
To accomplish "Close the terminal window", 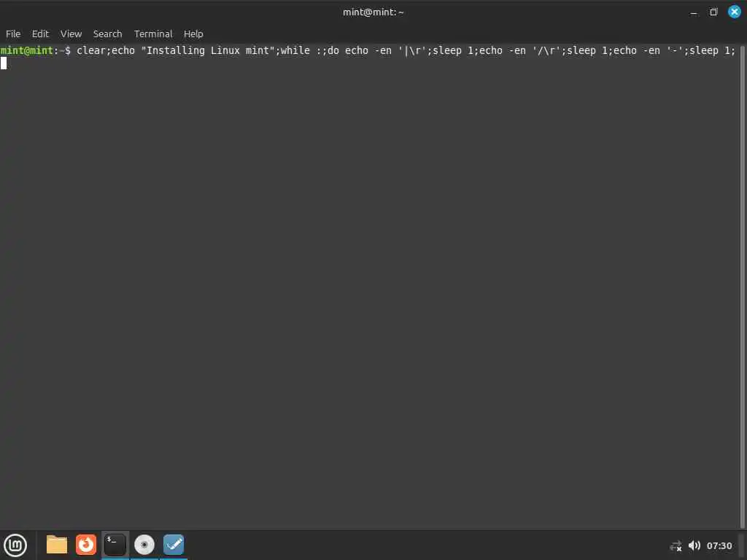I will click(734, 12).
